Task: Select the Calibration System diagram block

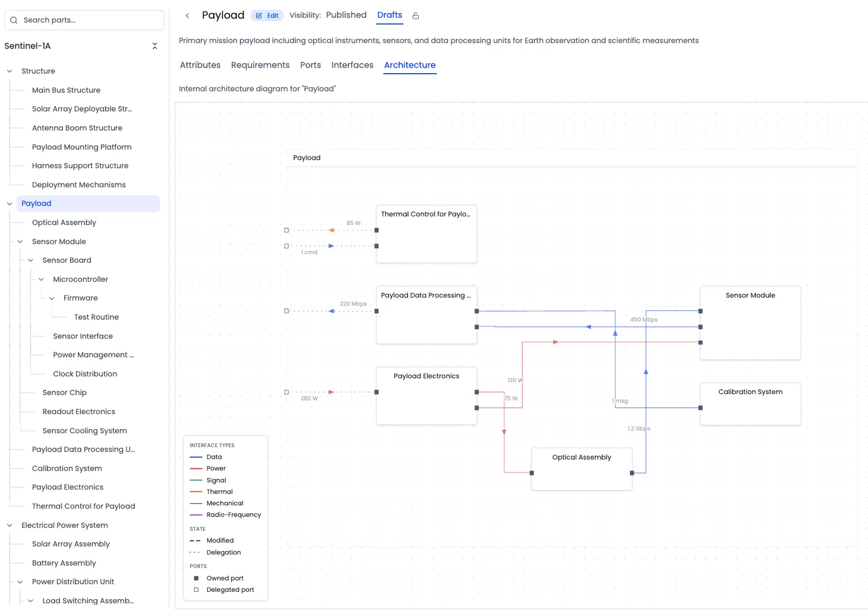Action: pyautogui.click(x=750, y=404)
